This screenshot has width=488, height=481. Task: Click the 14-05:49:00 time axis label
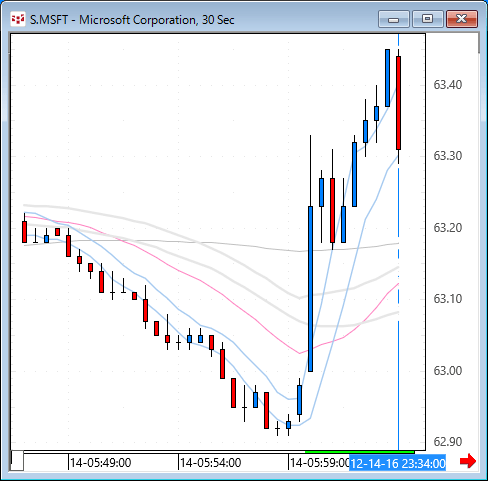click(x=100, y=463)
